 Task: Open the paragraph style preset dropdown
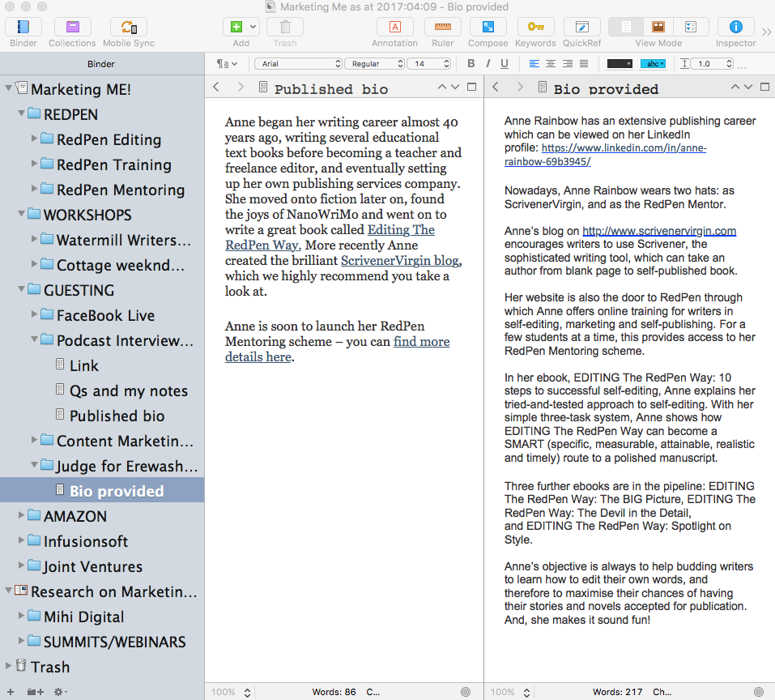pyautogui.click(x=227, y=63)
